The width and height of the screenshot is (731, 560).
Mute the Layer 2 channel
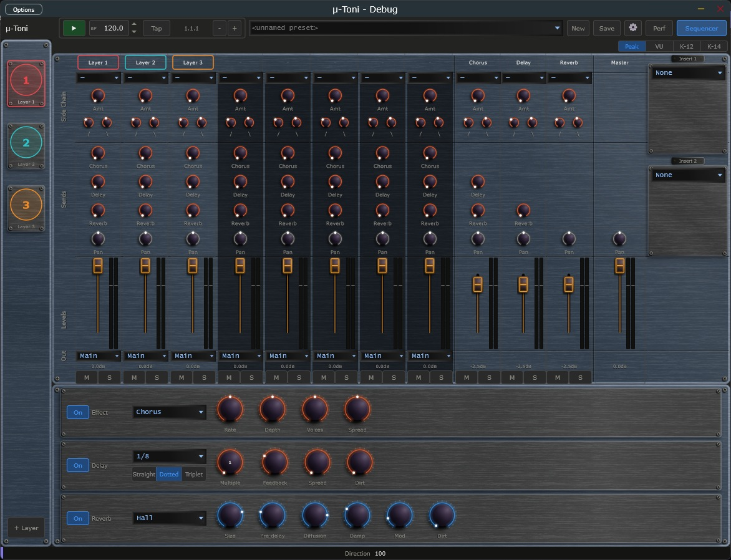point(134,378)
